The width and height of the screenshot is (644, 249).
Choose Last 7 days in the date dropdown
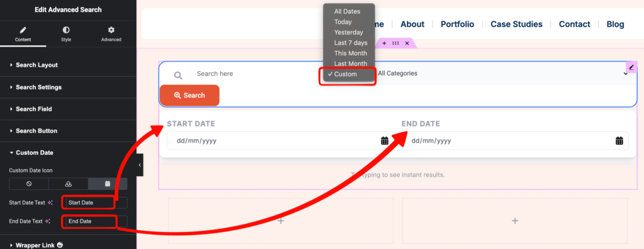351,43
